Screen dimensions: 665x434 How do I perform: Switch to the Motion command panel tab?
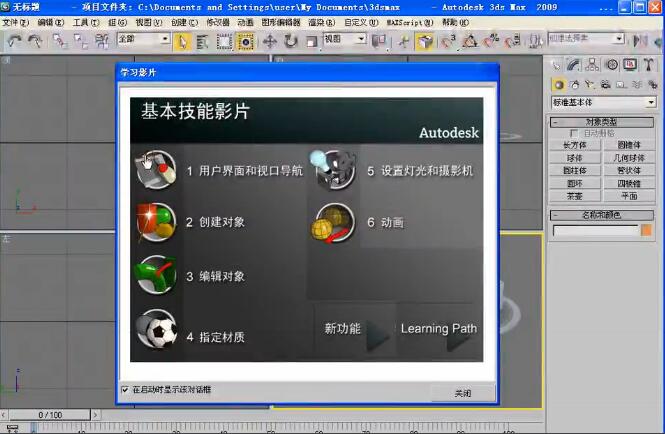click(x=612, y=65)
